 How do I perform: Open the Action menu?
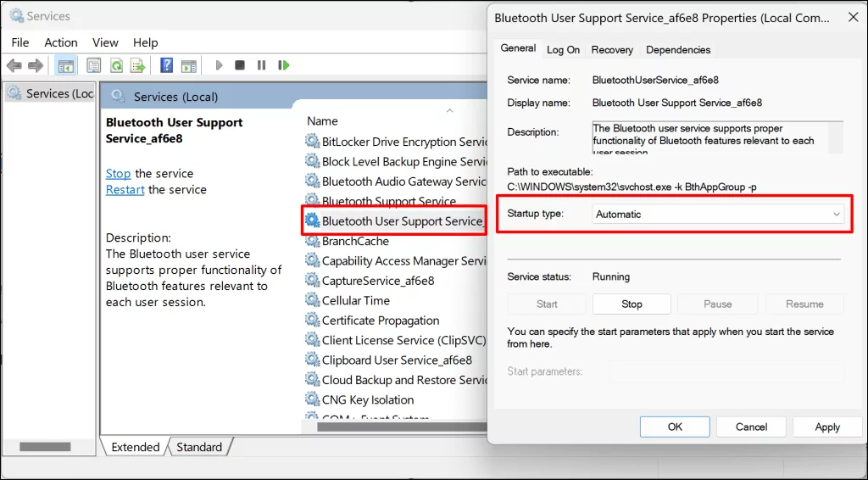pyautogui.click(x=61, y=42)
